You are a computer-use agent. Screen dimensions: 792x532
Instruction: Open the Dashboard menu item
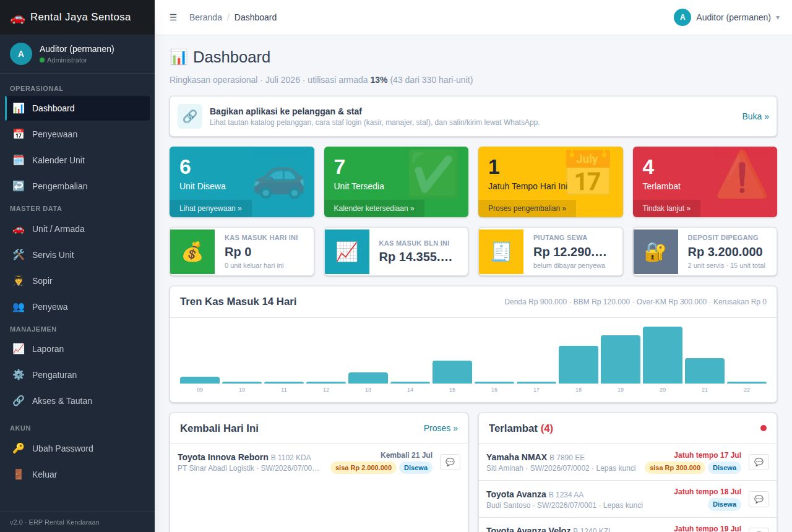77,108
